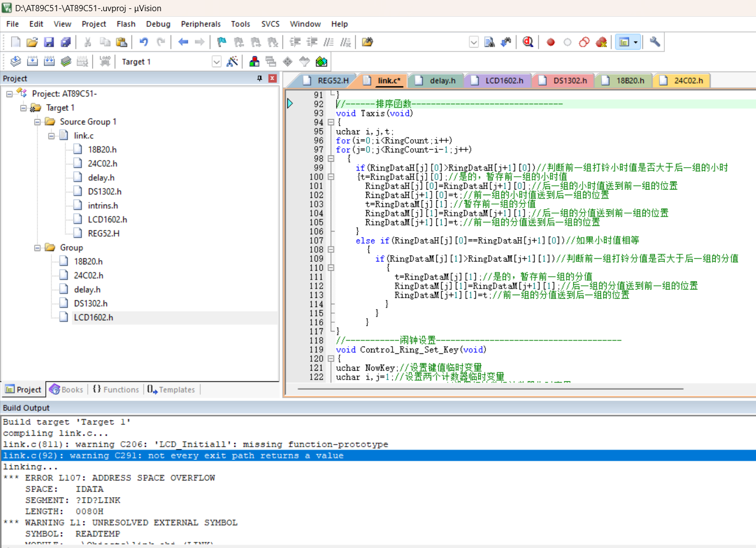Build target files icon
Image resolution: width=756 pixels, height=548 pixels.
32,62
